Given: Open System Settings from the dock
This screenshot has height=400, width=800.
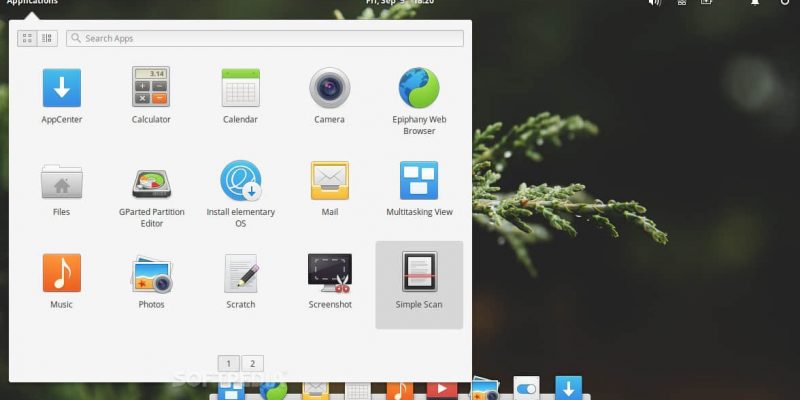Looking at the screenshot, I should [x=527, y=389].
